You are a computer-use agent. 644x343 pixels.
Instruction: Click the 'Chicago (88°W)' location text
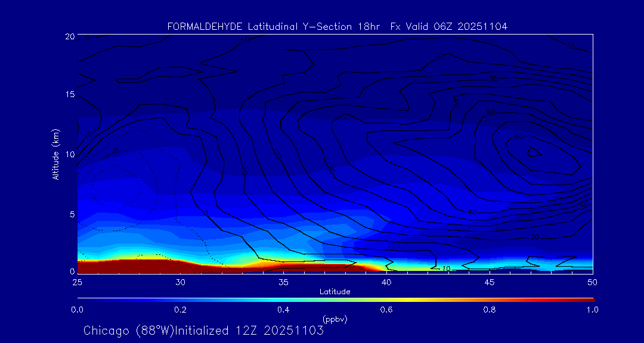[128, 330]
